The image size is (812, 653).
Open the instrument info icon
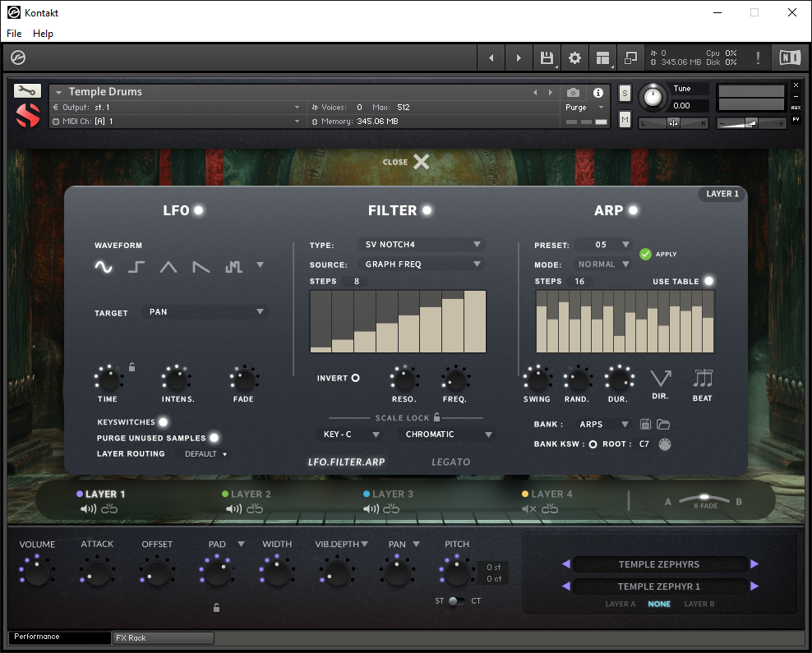[598, 93]
